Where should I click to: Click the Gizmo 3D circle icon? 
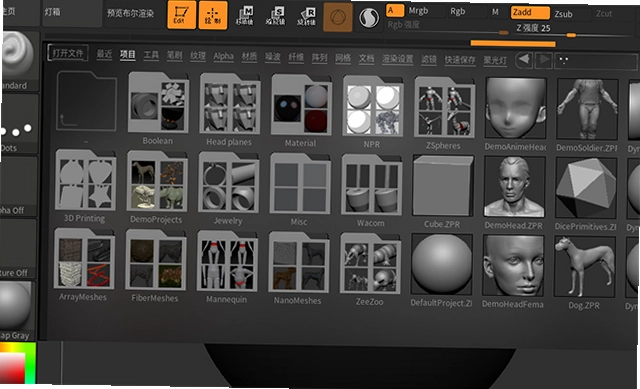[x=338, y=17]
